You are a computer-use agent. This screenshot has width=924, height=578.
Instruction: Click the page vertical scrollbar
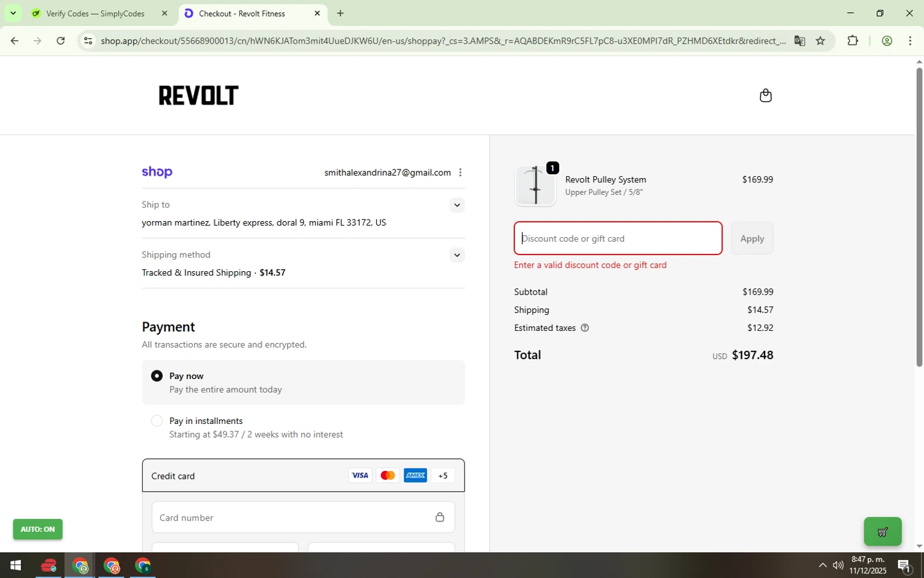[919, 216]
